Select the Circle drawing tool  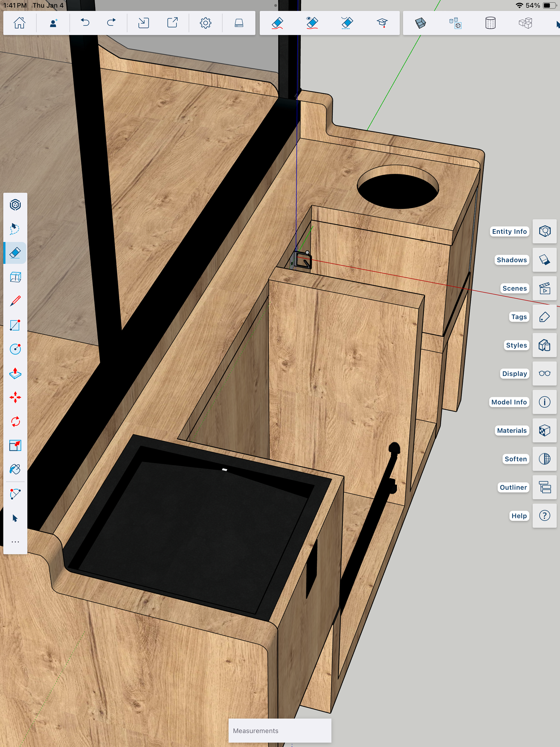tap(15, 349)
